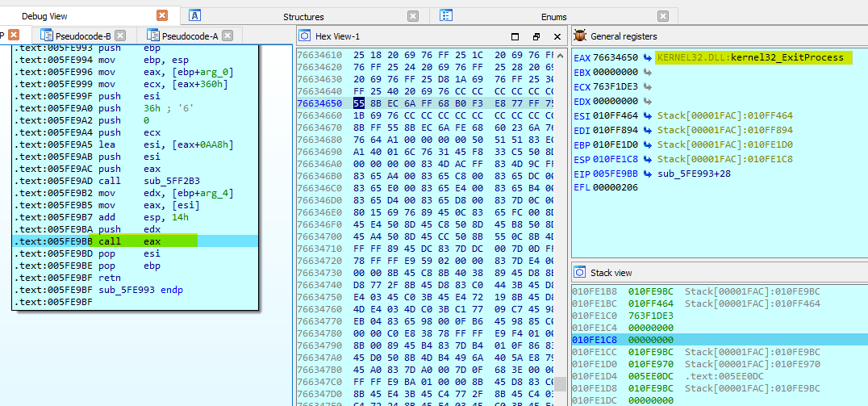Select the retn instruction line
Viewport: 868px width, 406px height.
tap(135, 278)
